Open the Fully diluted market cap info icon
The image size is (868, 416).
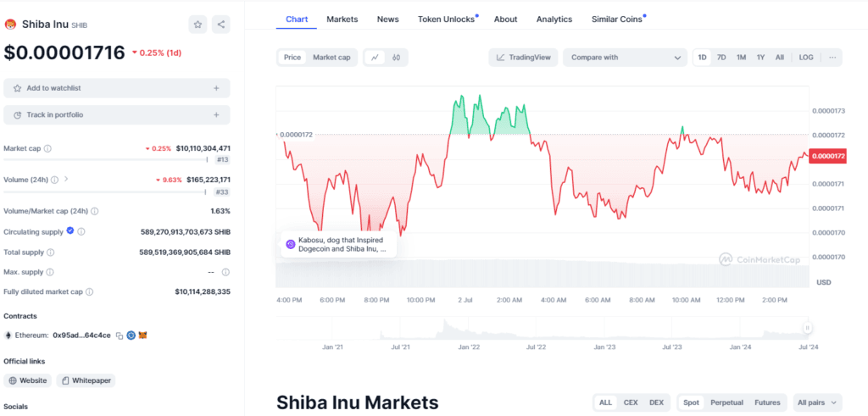90,291
